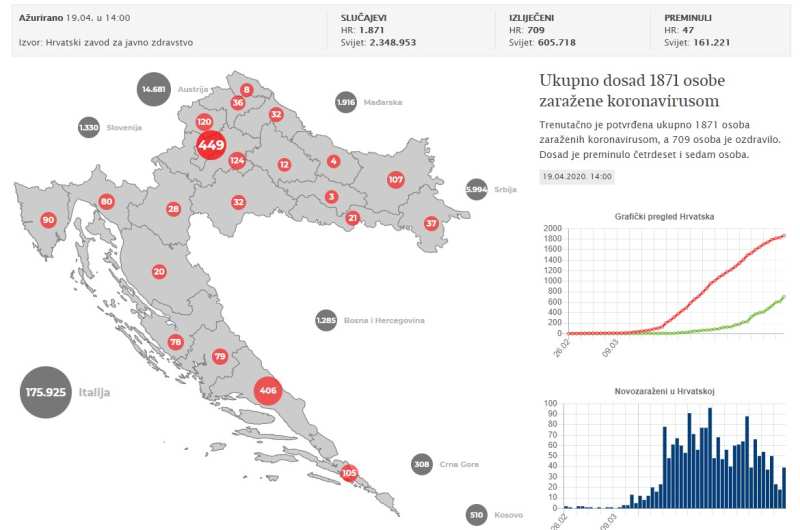
Task: Click the 107 cases marker
Action: 395,180
